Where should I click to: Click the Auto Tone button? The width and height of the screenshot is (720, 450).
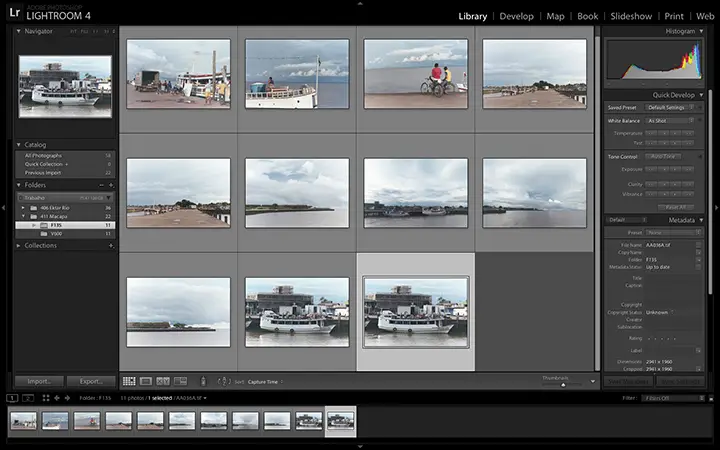point(663,157)
